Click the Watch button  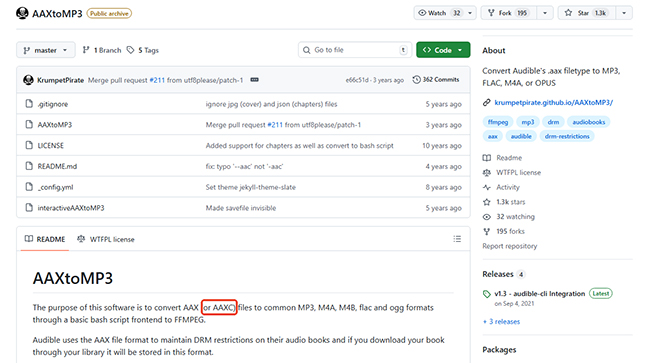point(439,13)
